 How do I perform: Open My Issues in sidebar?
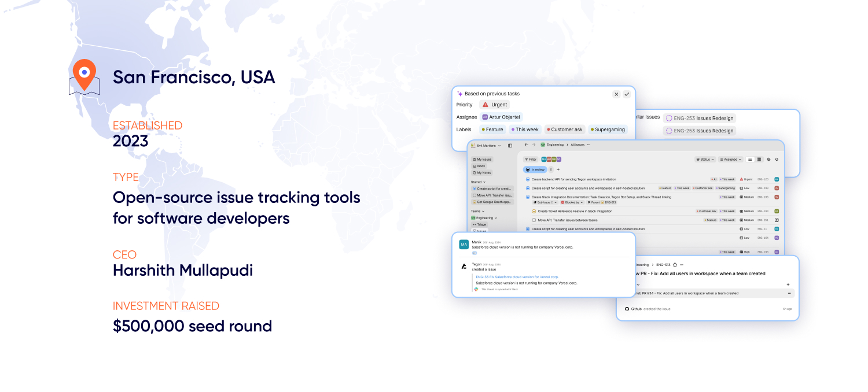click(x=483, y=159)
